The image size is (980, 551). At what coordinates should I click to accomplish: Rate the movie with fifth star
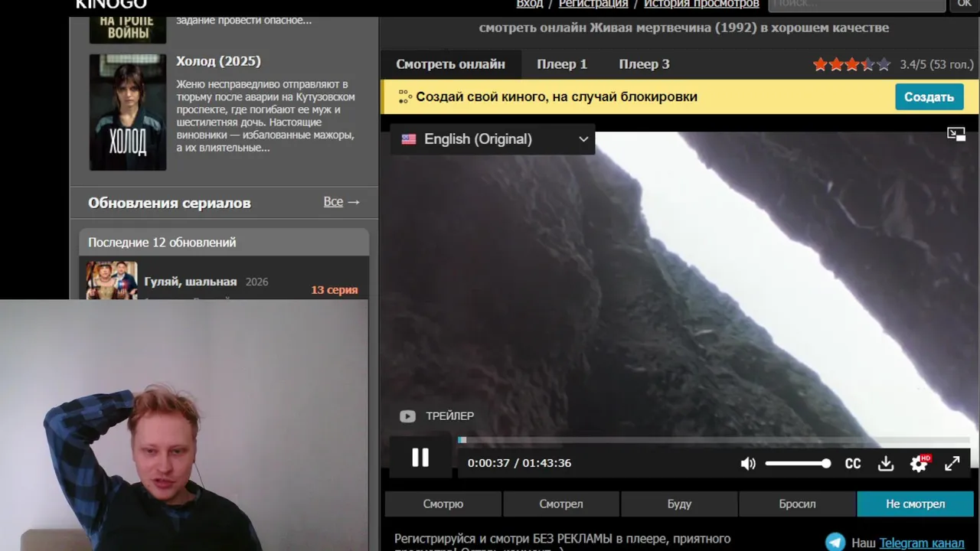tap(884, 65)
